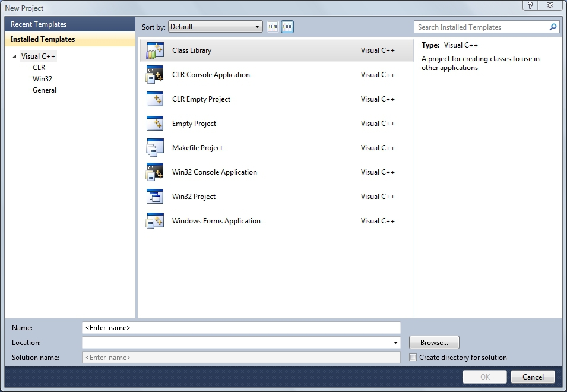Screen dimensions: 567x392
Task: Expand the Location dropdown arrow
Action: pyautogui.click(x=396, y=343)
